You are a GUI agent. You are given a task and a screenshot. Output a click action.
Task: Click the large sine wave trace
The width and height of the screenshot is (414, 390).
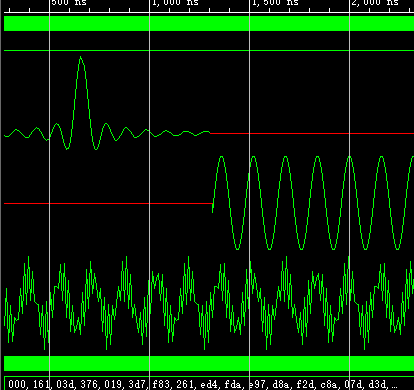[x=313, y=203]
